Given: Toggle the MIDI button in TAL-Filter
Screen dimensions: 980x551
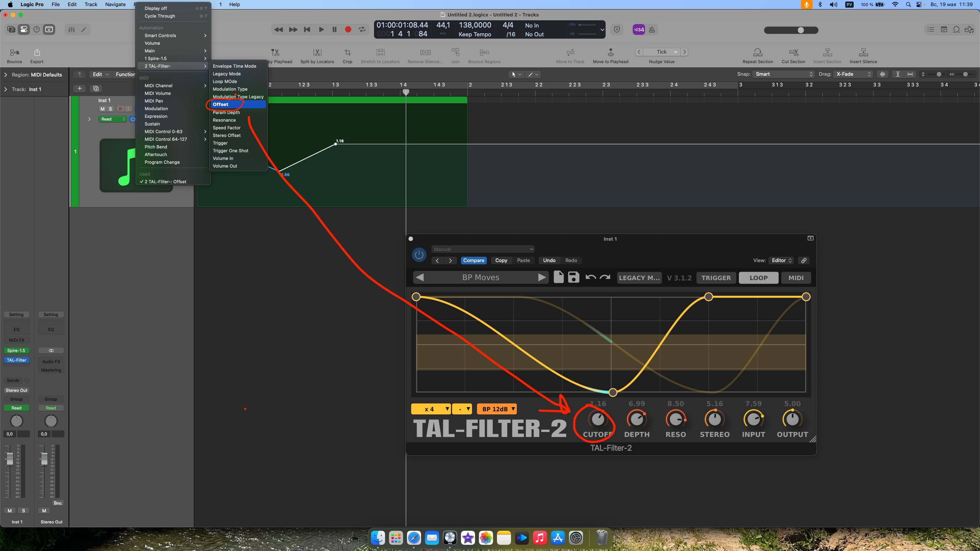Looking at the screenshot, I should pos(796,278).
